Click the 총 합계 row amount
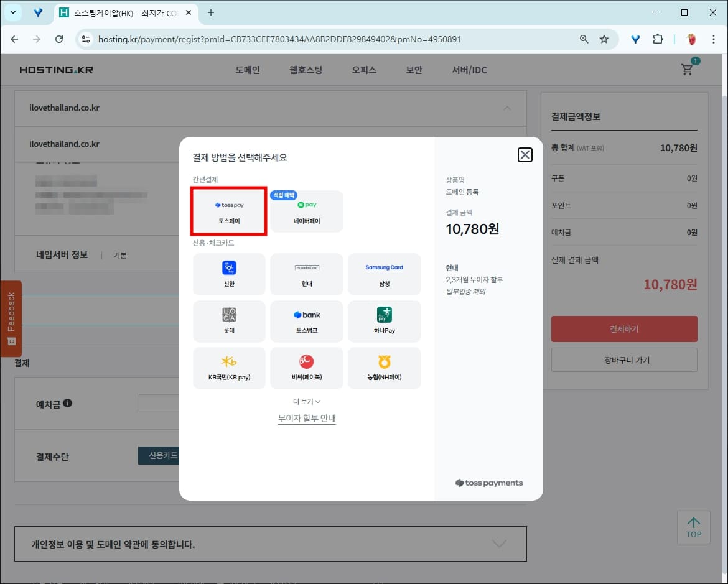 click(x=678, y=147)
